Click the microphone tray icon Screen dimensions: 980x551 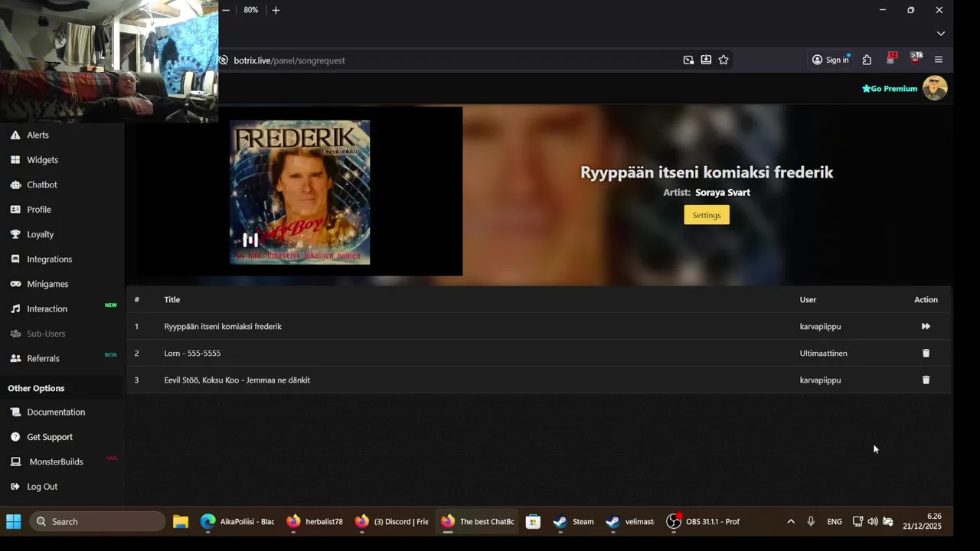811,522
